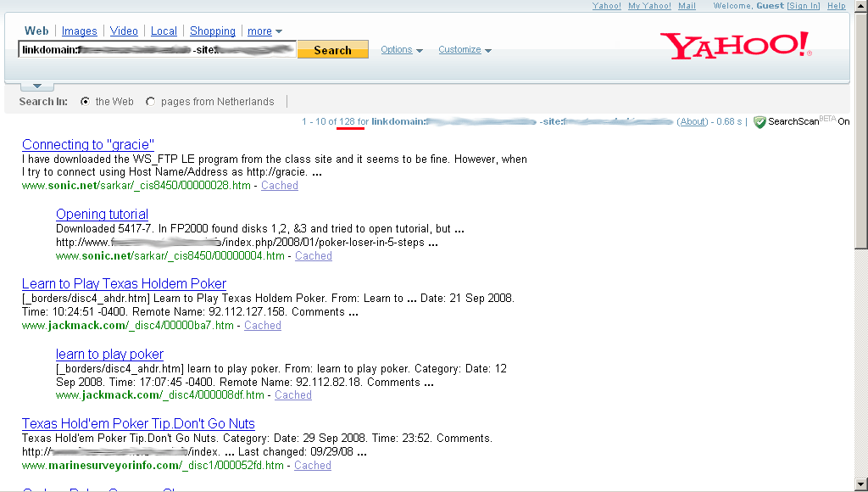Image resolution: width=868 pixels, height=492 pixels.
Task: Open result 'Opening tutorial'
Action: (102, 214)
